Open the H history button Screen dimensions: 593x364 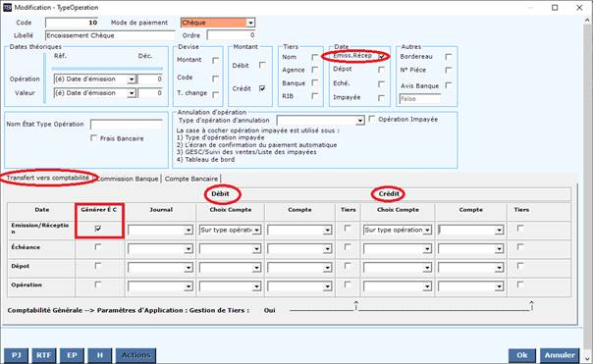(x=100, y=355)
